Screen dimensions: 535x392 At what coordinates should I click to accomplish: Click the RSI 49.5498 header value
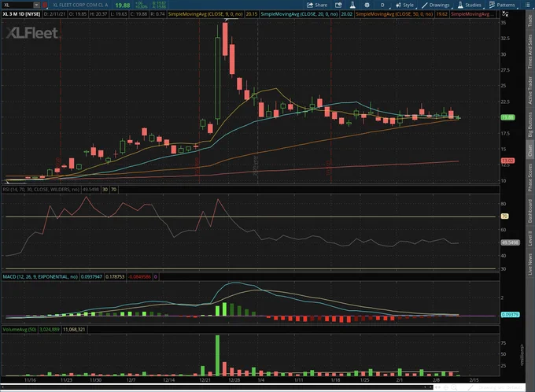[90, 189]
